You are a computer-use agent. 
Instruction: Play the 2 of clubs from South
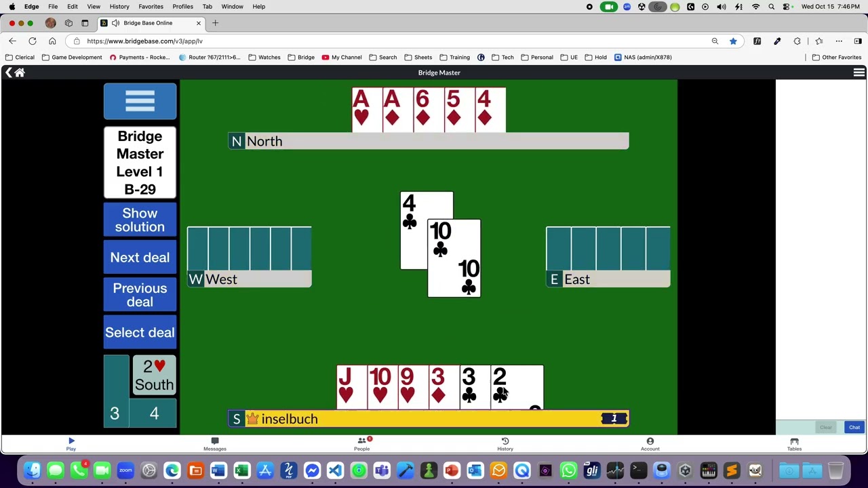(x=517, y=387)
